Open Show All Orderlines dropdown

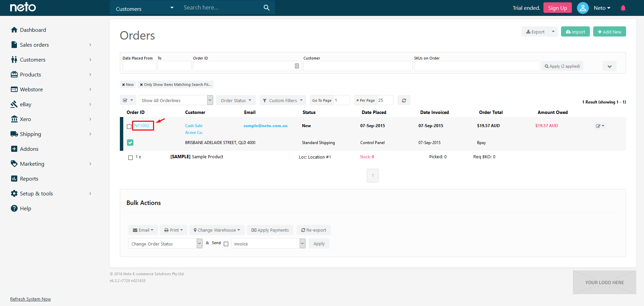(x=176, y=100)
